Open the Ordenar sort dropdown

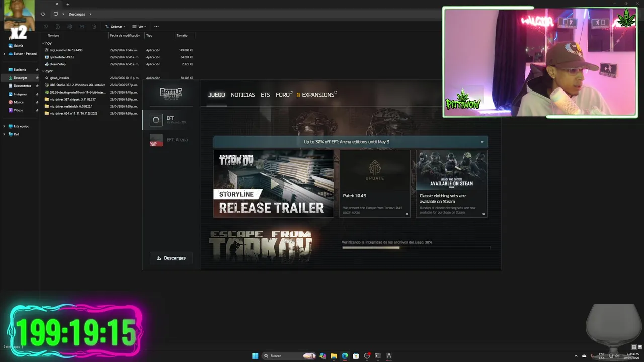point(115,27)
